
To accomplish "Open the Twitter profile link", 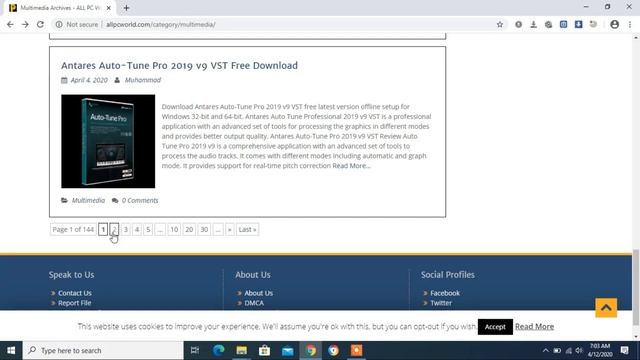I will pos(441,303).
